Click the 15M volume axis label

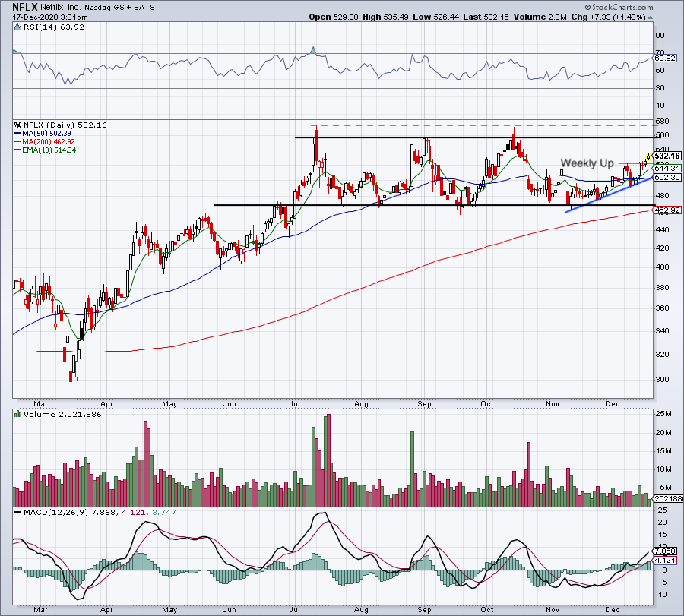663,450
